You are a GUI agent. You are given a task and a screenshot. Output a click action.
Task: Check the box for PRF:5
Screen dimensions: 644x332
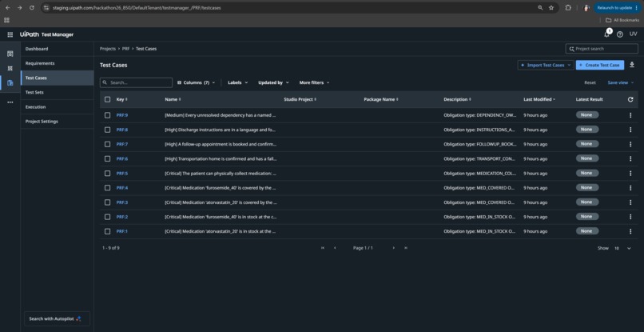coord(107,173)
